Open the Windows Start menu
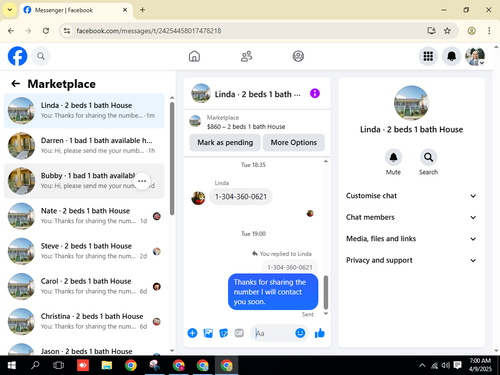500x375 pixels. pos(12,365)
